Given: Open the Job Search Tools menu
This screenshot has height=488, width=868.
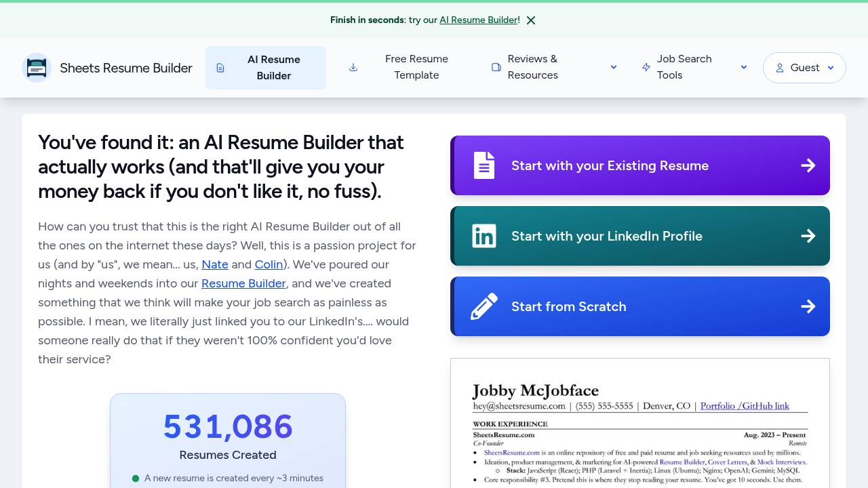Looking at the screenshot, I should [x=694, y=67].
